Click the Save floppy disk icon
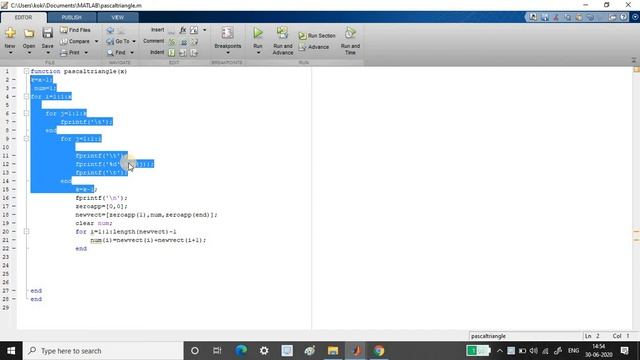The width and height of the screenshot is (640, 360). (47, 33)
